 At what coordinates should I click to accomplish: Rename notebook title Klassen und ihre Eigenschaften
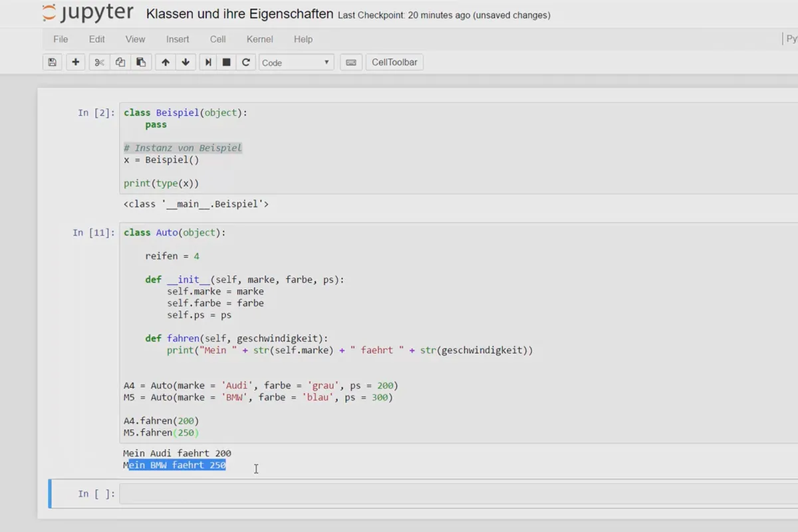pos(239,14)
